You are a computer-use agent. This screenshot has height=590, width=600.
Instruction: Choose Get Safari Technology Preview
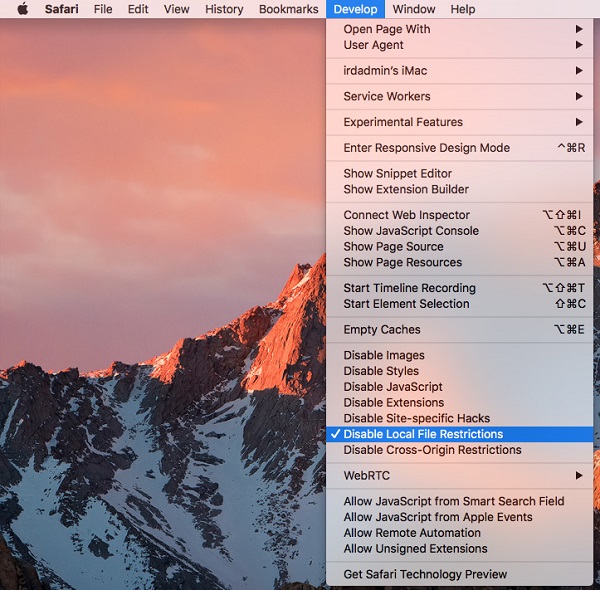pos(460,574)
